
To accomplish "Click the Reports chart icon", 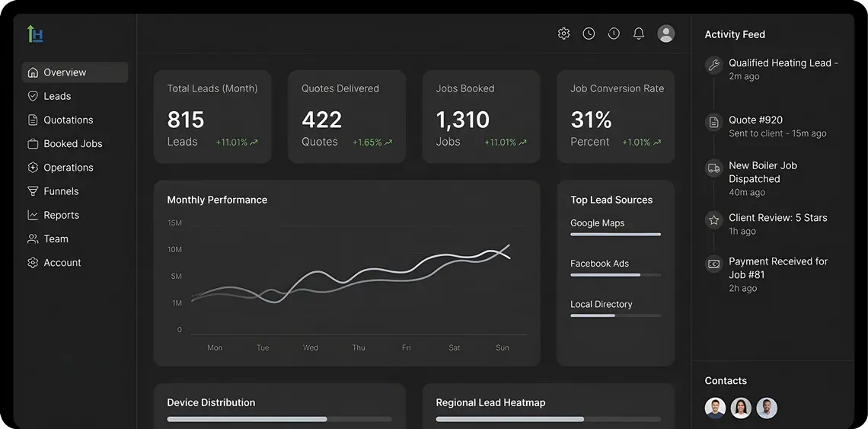I will (x=33, y=216).
